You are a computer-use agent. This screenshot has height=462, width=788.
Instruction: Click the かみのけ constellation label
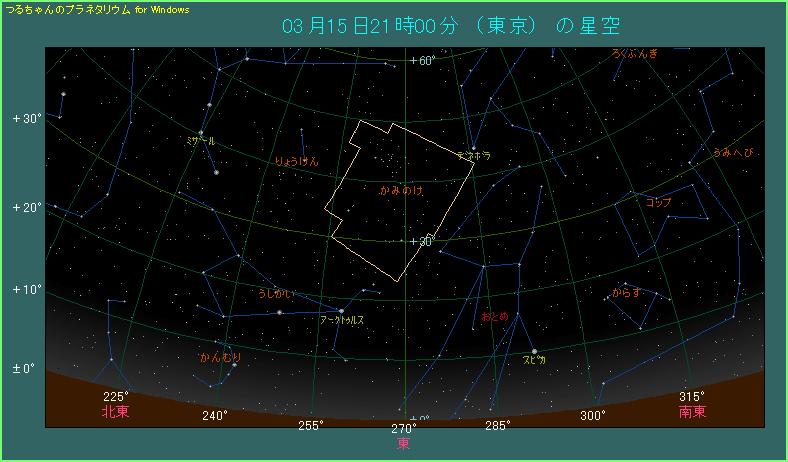400,189
